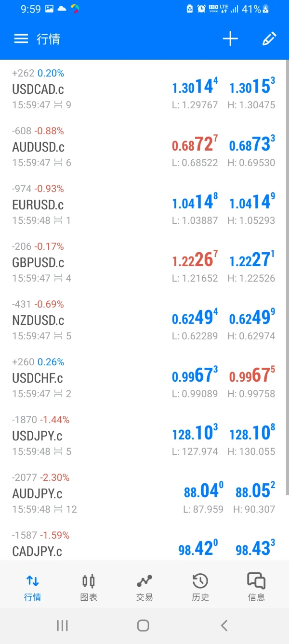Open the 信息 messages tab
Viewport: 289px width, 644px height.
(x=256, y=588)
